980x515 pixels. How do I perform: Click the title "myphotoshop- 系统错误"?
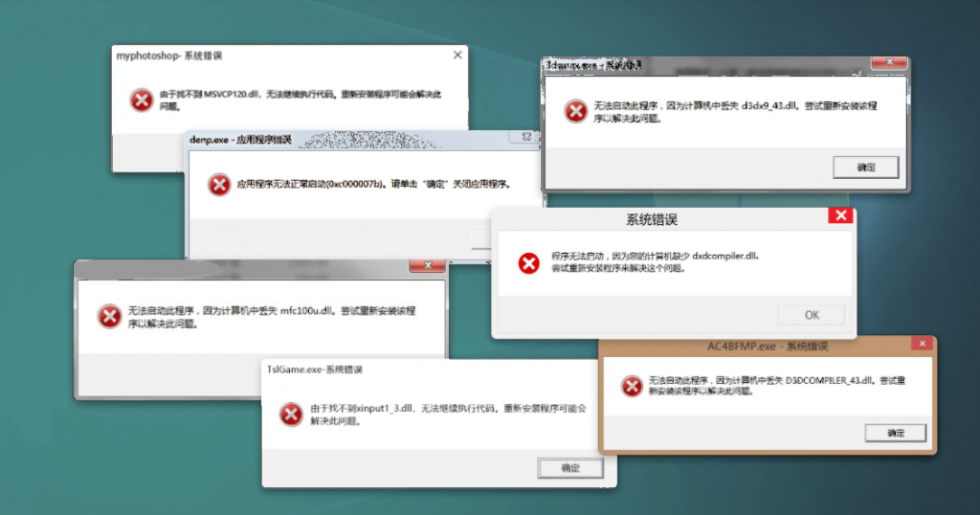coord(168,56)
